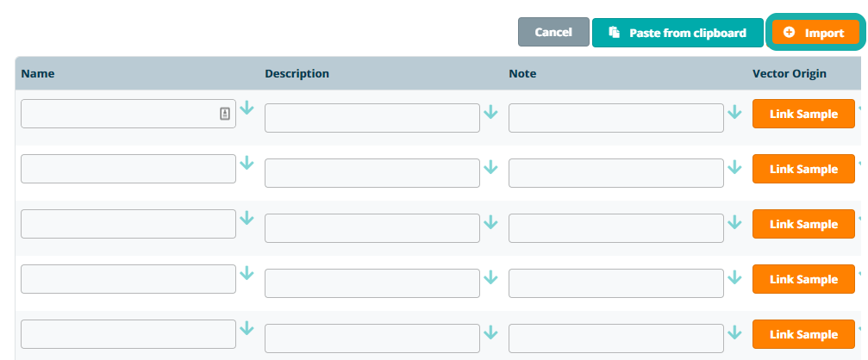Click the Vector Origin column header
Image resolution: width=868 pixels, height=360 pixels.
790,73
